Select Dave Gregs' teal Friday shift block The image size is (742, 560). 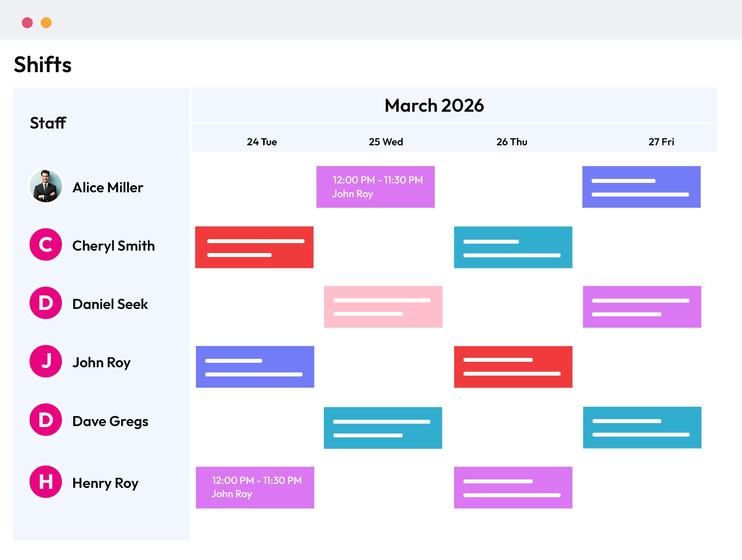coord(642,428)
